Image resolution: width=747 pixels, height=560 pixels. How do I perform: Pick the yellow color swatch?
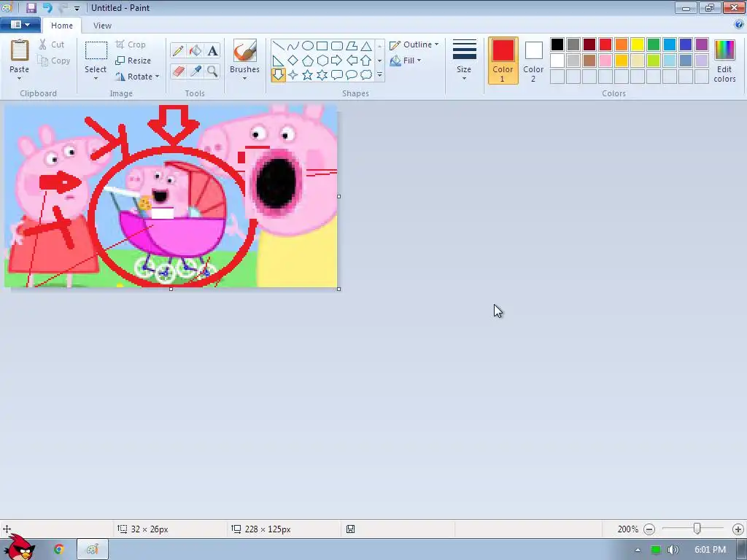coord(638,44)
